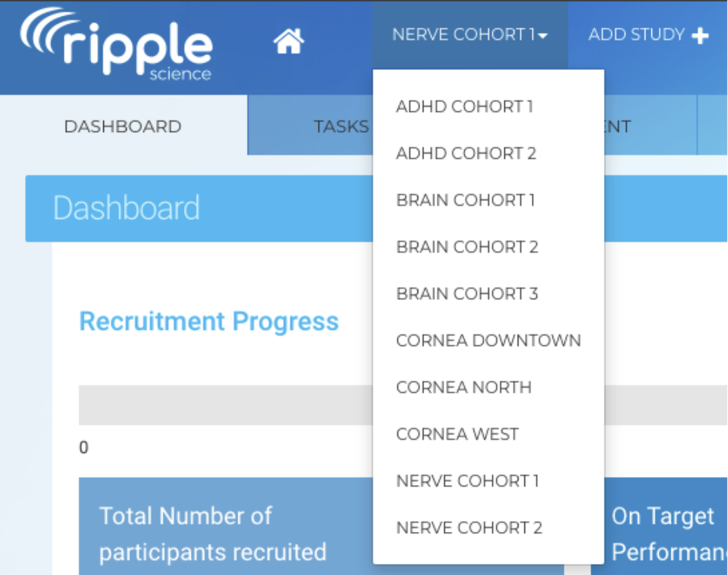Select Nerve Cohort 1 menu entry
The width and height of the screenshot is (728, 575).
tap(467, 481)
